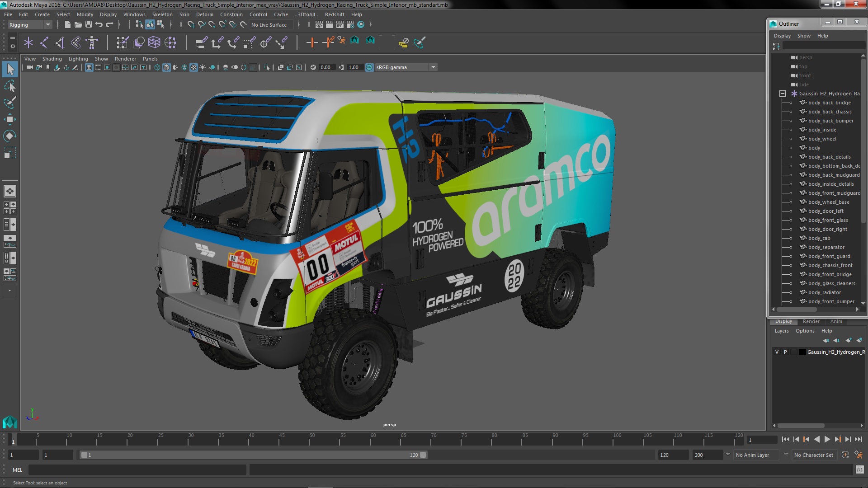868x488 pixels.
Task: Collapse the Gaussin_H2_Hydrogen_Ra group
Action: (x=783, y=94)
